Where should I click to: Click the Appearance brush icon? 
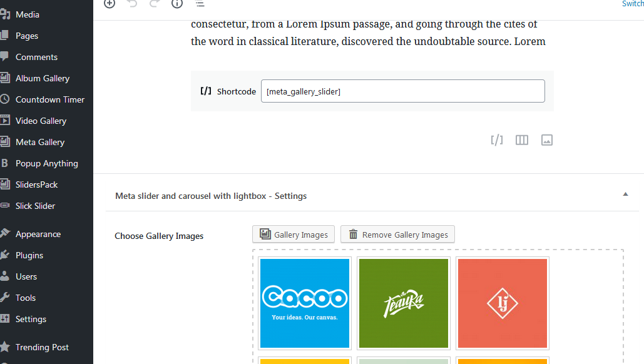click(x=5, y=233)
